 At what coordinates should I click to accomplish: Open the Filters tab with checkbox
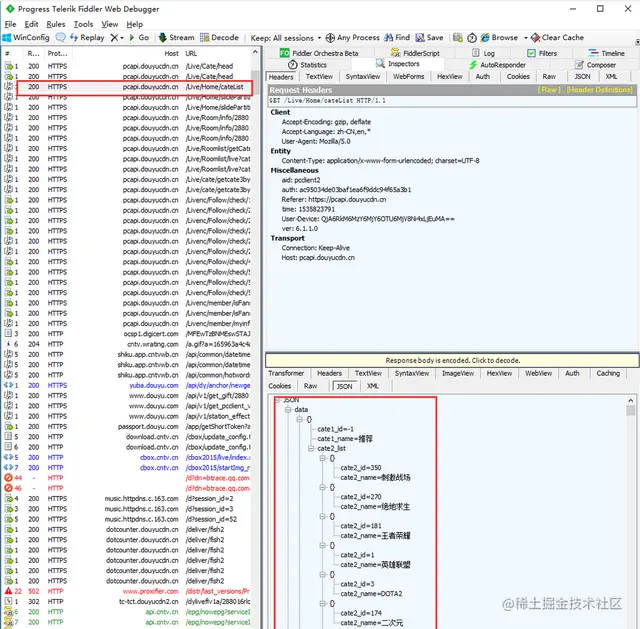click(542, 53)
